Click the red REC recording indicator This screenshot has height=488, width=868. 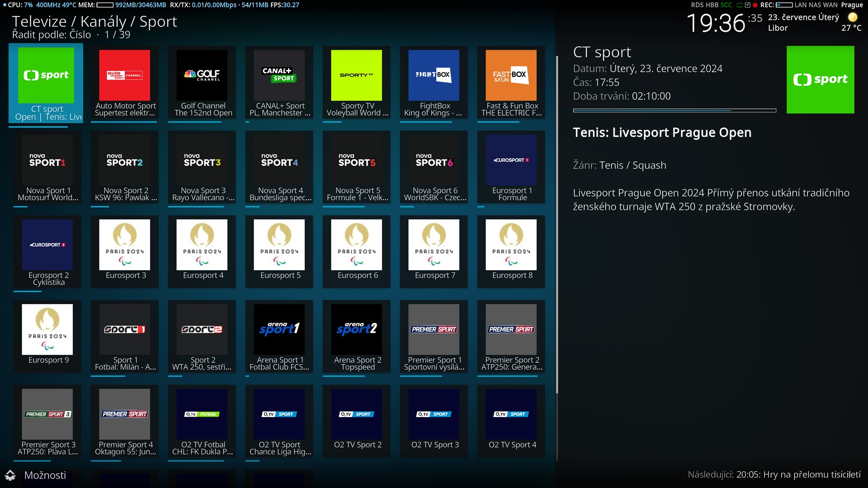point(755,5)
